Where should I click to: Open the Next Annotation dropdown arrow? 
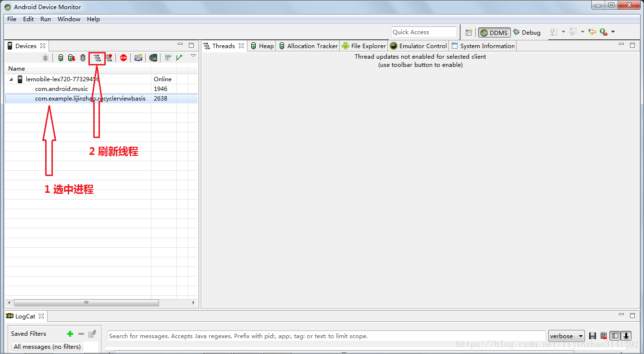tap(563, 32)
